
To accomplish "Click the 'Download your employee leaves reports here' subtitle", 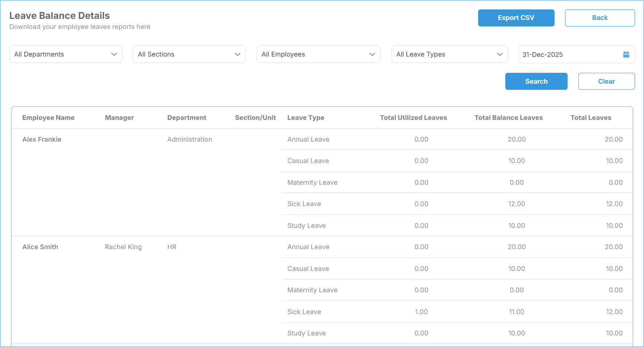I will point(80,27).
